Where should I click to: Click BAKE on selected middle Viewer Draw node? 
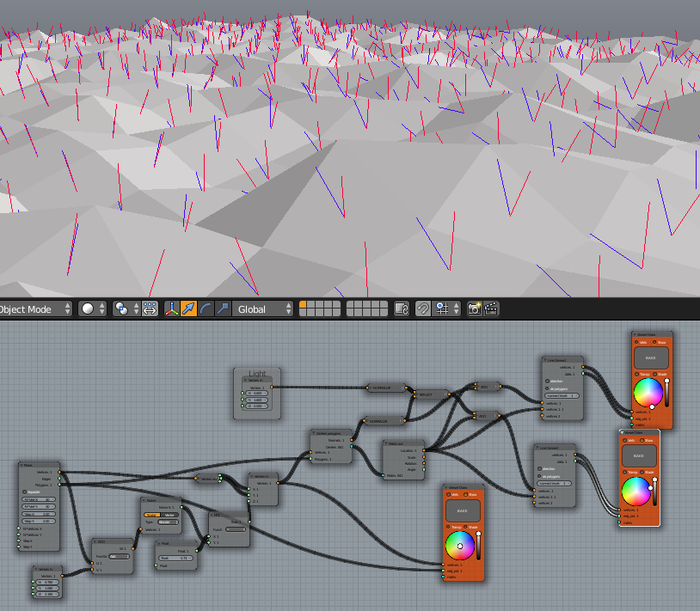(639, 456)
